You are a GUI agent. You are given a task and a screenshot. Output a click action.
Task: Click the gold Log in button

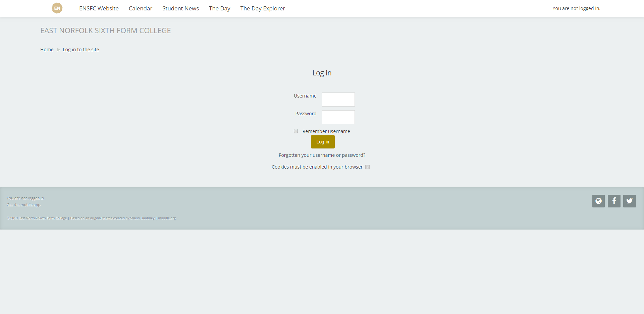point(323,142)
